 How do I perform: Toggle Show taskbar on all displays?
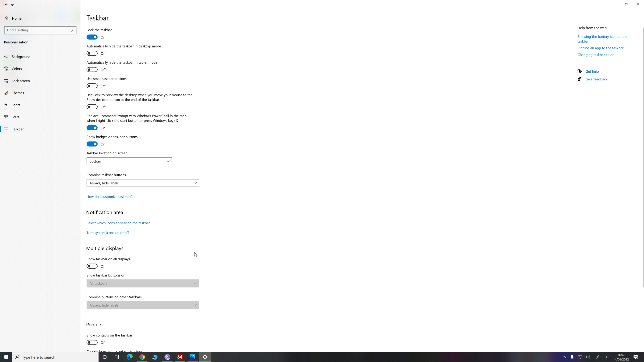(92, 266)
